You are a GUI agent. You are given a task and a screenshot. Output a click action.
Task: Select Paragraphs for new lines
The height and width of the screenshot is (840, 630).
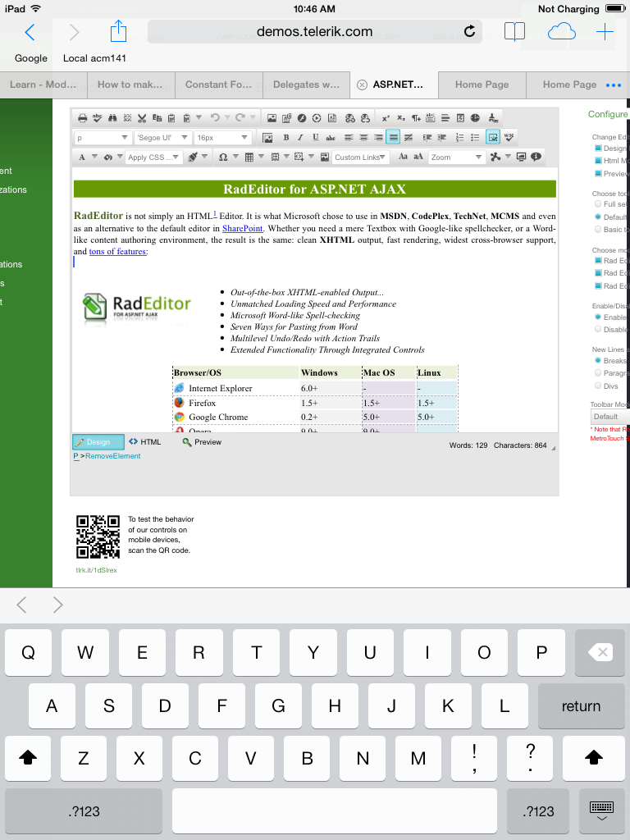pos(598,373)
